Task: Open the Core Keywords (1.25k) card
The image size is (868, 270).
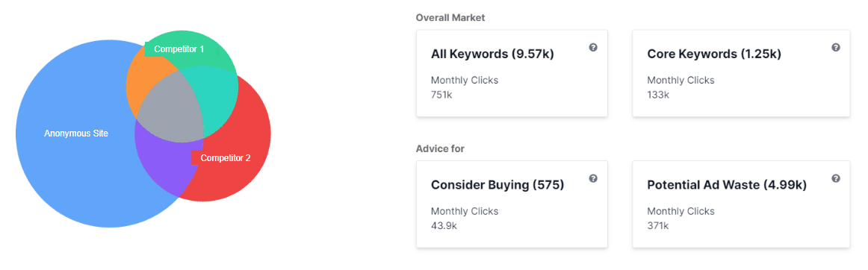Action: [741, 73]
